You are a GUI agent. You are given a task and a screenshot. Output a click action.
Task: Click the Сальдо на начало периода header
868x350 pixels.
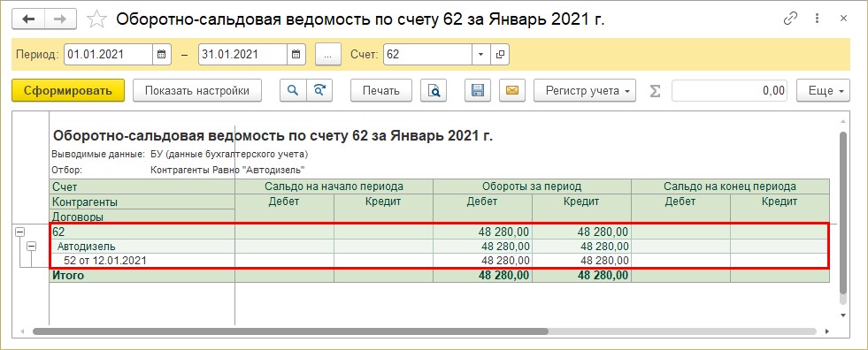click(334, 186)
